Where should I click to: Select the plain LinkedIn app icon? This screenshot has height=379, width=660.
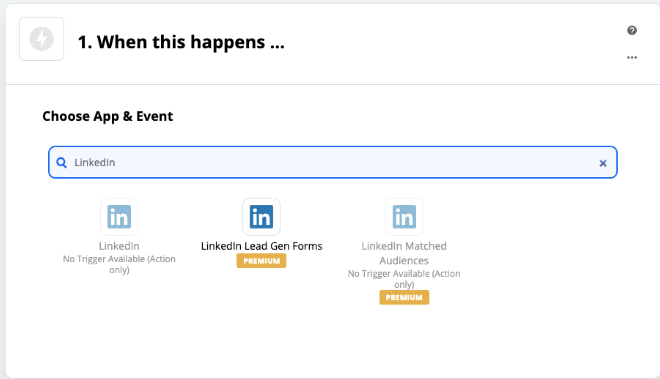coord(119,217)
